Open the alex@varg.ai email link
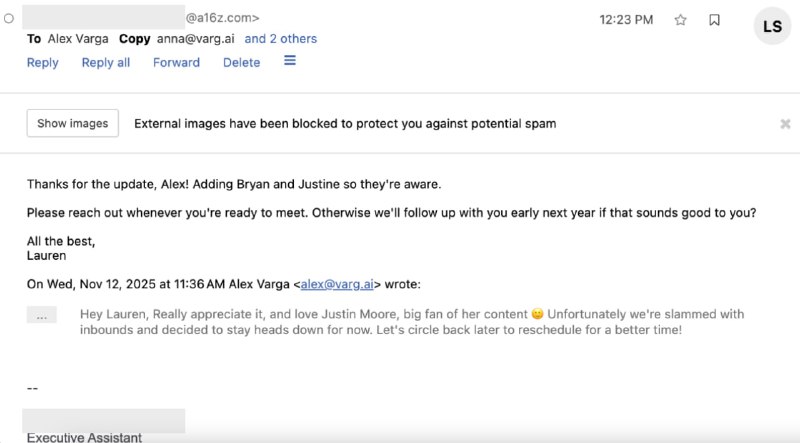Screen dimensions: 800x443 point(337,284)
